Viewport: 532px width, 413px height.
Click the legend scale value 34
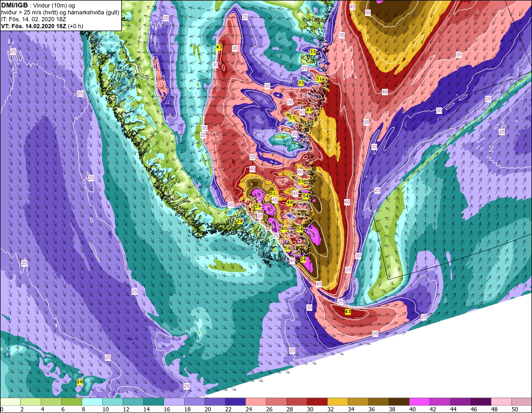(351, 409)
